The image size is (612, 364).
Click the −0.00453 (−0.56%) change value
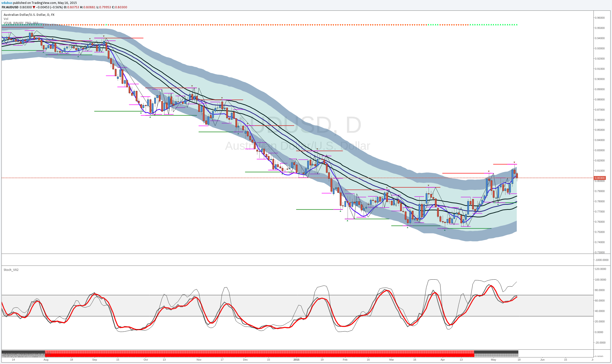[49, 7]
